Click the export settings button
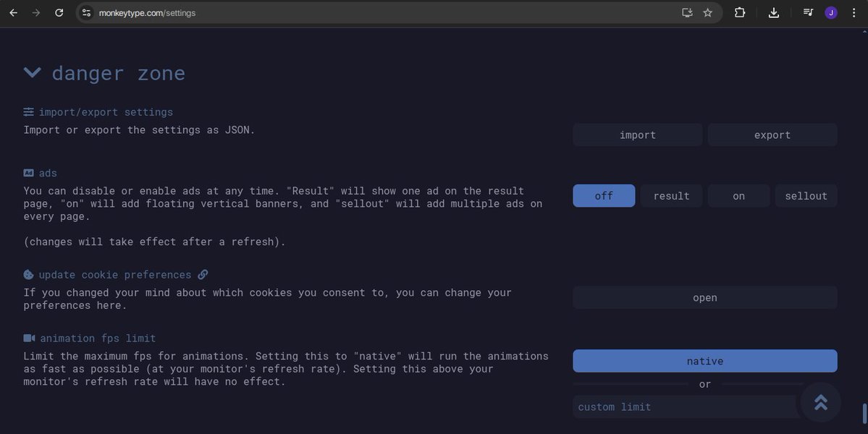Image resolution: width=868 pixels, height=434 pixels. coord(772,135)
